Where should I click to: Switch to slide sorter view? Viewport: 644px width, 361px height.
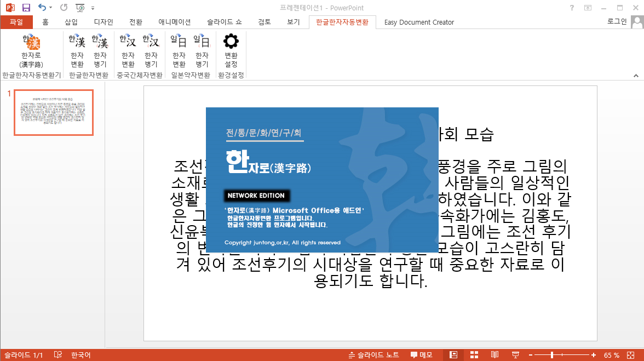[474, 355]
